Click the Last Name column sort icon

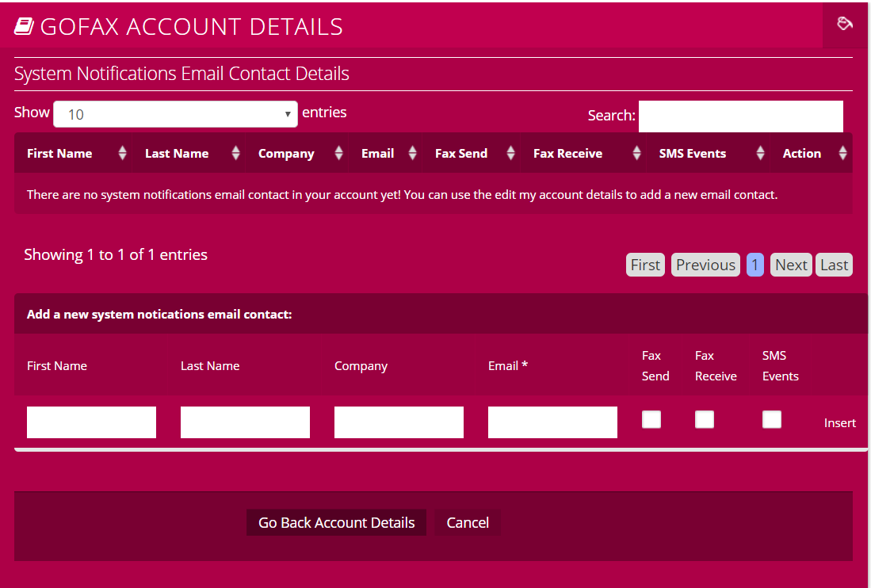click(235, 153)
